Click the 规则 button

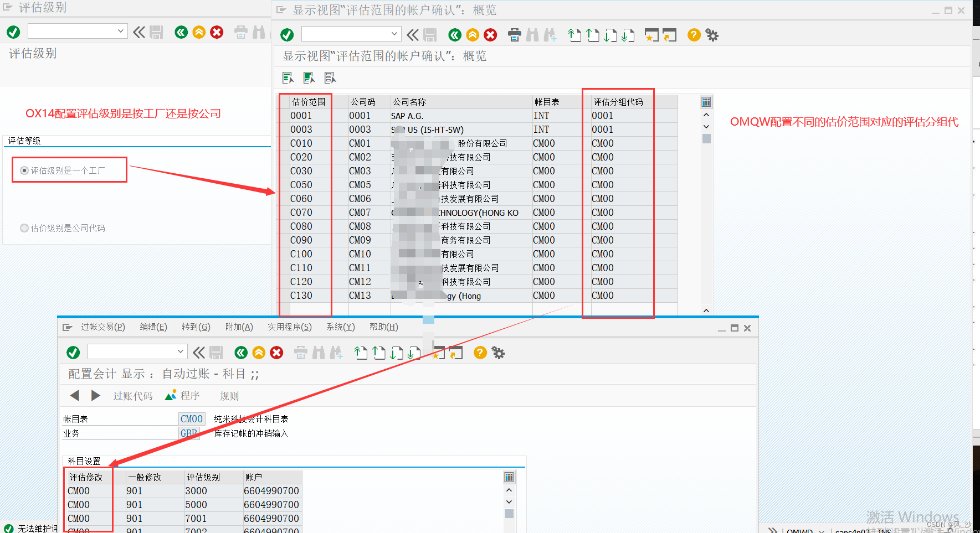tap(228, 395)
